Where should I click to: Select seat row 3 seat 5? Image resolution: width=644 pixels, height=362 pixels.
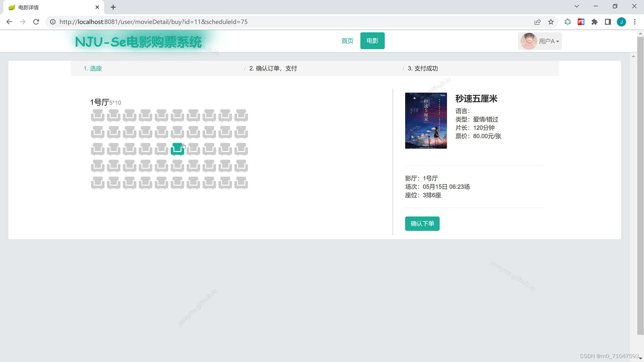point(161,149)
